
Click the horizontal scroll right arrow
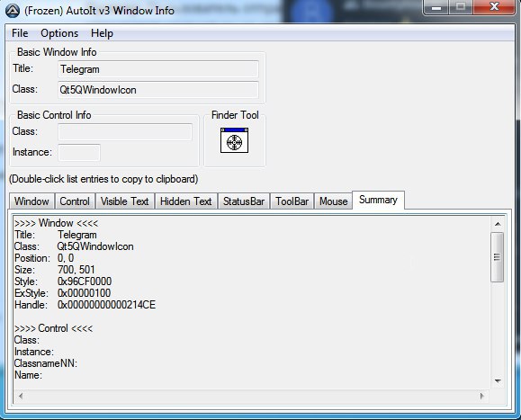(x=482, y=396)
